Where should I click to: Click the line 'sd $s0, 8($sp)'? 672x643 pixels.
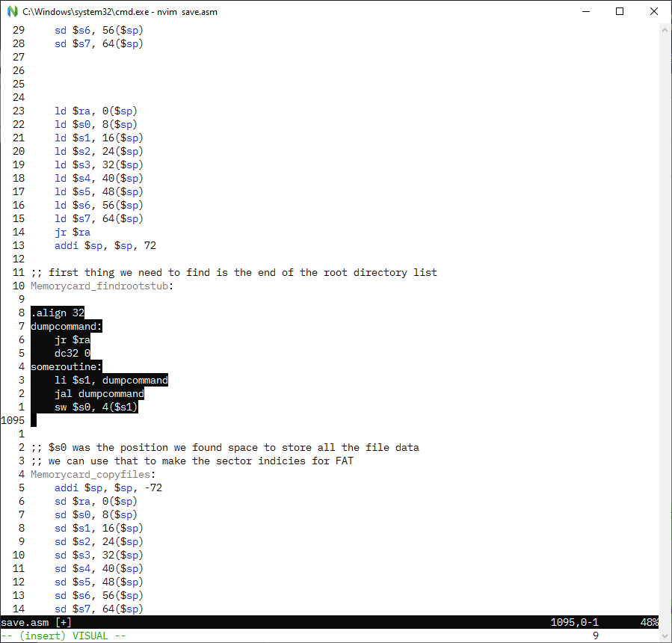(96, 515)
